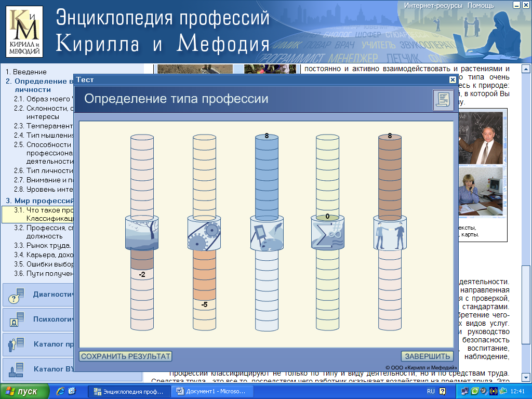Launch Internet Explorer from quick launch
This screenshot has height=399, width=532.
tap(60, 391)
